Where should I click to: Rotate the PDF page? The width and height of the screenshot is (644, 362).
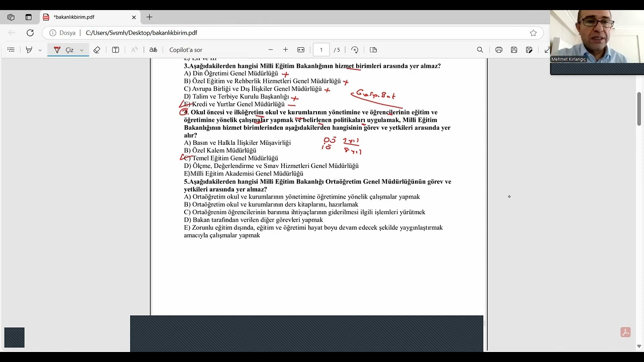tap(355, 50)
